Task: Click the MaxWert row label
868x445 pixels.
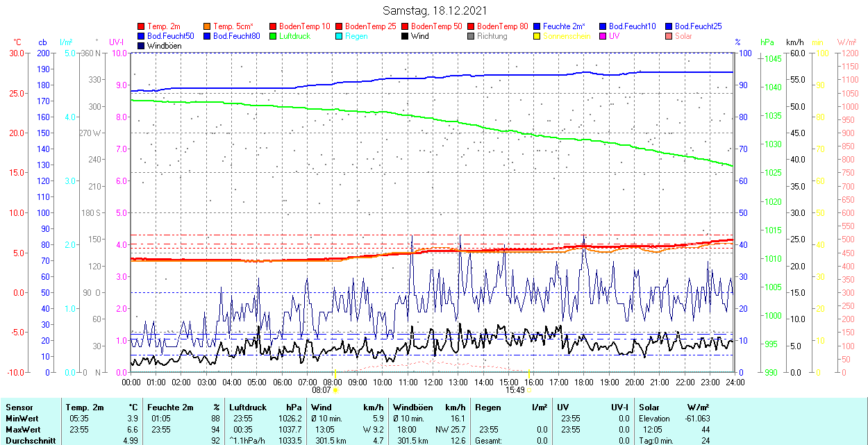Action: (24, 430)
